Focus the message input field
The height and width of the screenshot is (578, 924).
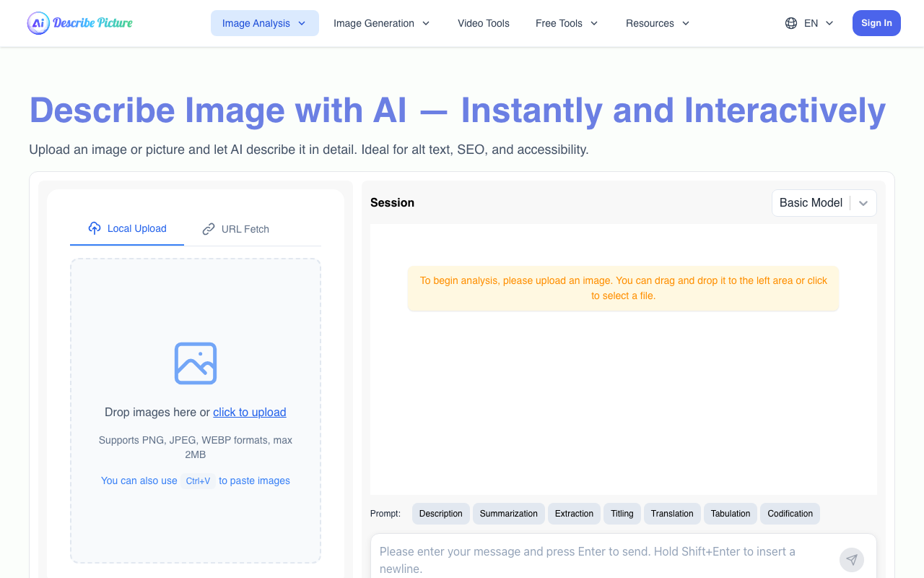(599, 559)
